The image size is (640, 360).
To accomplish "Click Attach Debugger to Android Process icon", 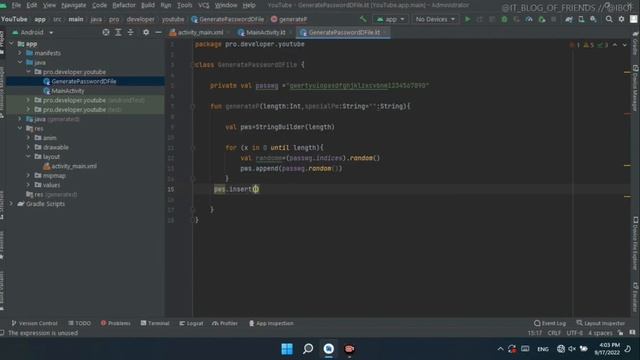I will click(542, 19).
